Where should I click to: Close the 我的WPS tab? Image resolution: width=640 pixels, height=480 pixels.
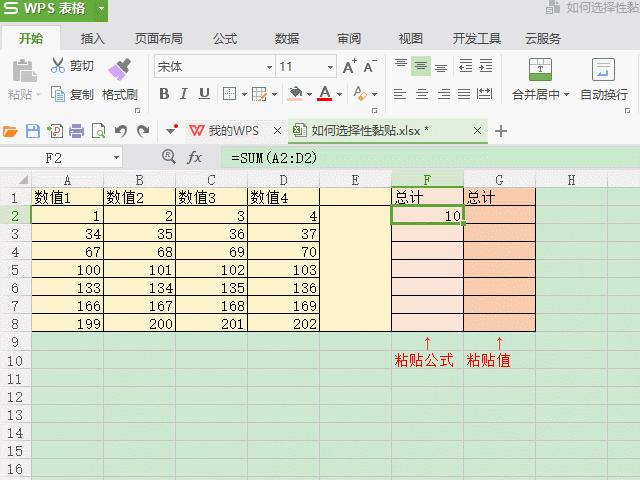277,131
